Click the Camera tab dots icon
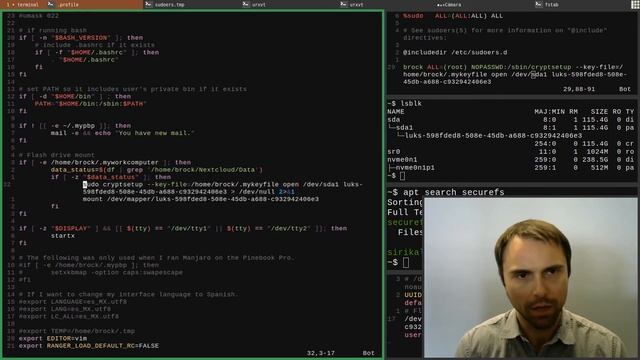640x360 pixels. pos(440,5)
